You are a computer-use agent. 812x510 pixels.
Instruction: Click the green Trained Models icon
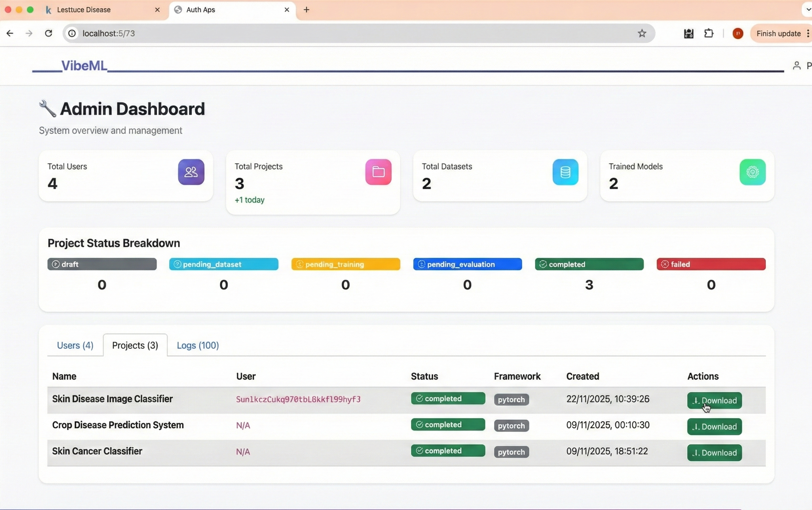752,172
